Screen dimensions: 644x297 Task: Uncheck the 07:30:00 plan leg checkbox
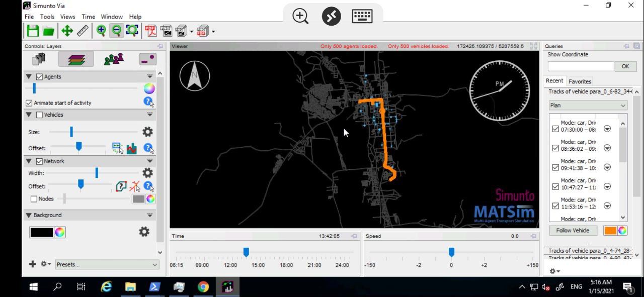pos(555,129)
